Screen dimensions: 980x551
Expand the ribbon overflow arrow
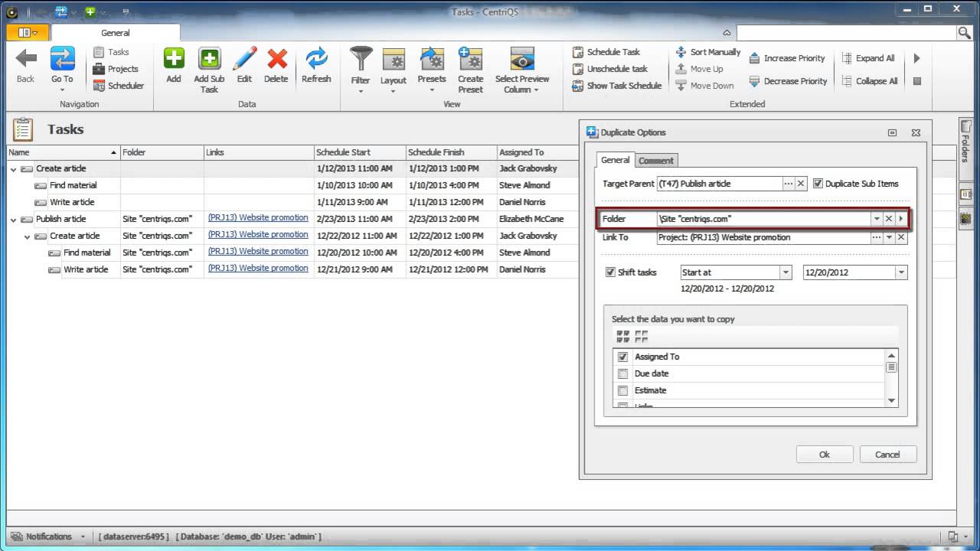(x=917, y=58)
